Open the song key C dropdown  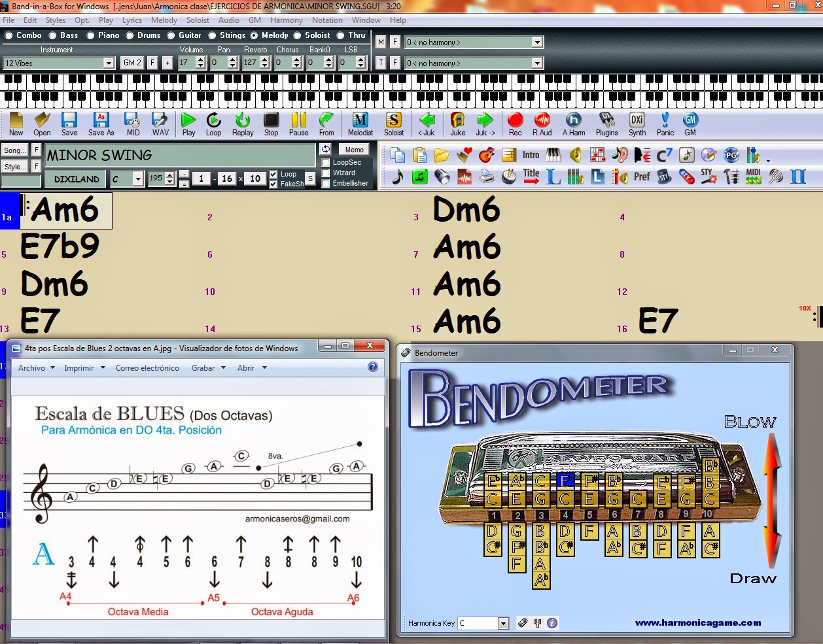point(138,178)
